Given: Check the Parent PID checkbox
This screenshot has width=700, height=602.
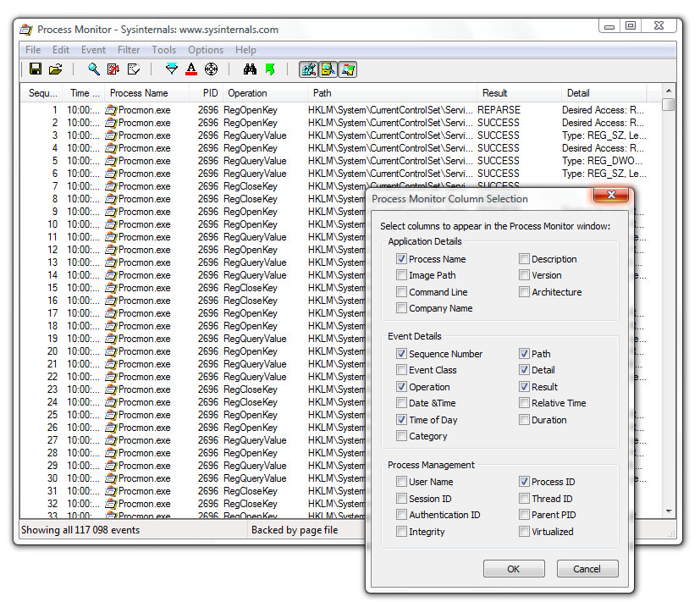Looking at the screenshot, I should point(524,515).
